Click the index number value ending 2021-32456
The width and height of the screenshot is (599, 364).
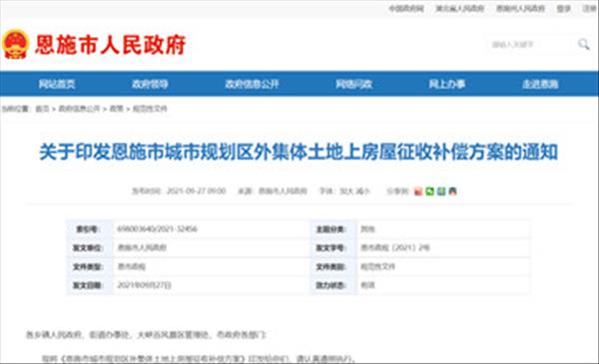157,229
